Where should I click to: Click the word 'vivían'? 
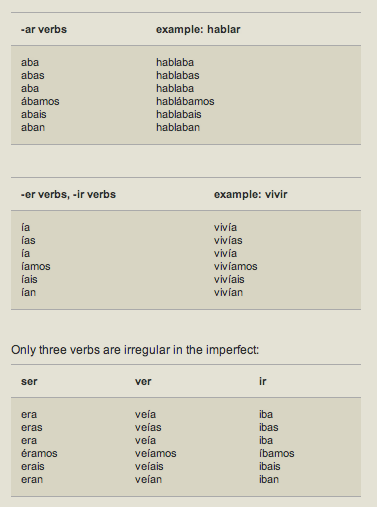pyautogui.click(x=228, y=292)
